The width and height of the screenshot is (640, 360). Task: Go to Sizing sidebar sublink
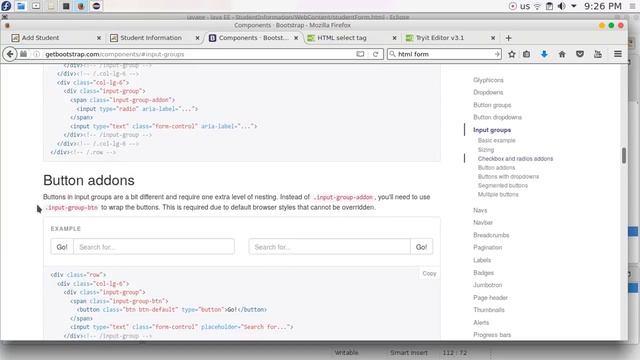(486, 150)
